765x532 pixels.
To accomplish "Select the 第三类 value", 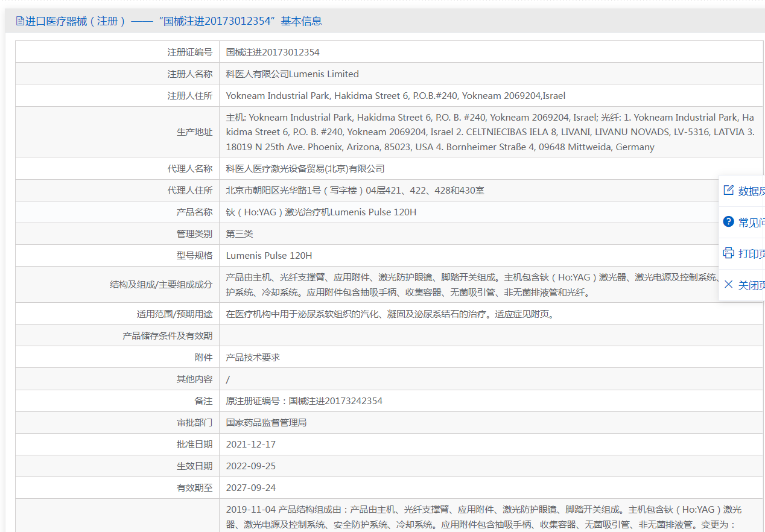I will [x=240, y=234].
